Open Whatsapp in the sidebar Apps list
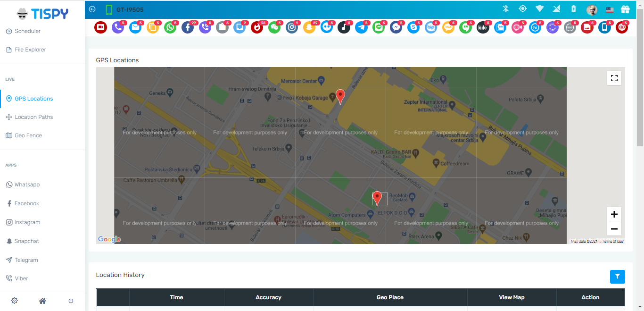 click(x=27, y=185)
